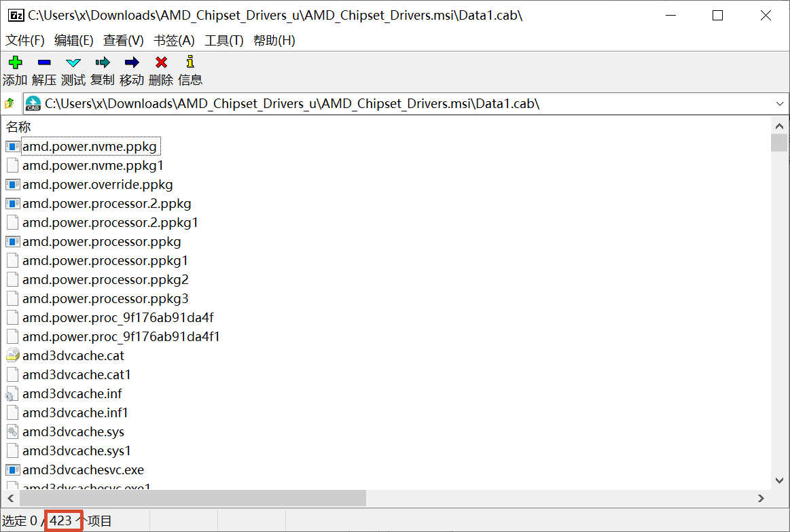Screen dimensions: 790x532
Task: Click the amd3dvcache.cat certificate icon
Action: click(x=13, y=355)
